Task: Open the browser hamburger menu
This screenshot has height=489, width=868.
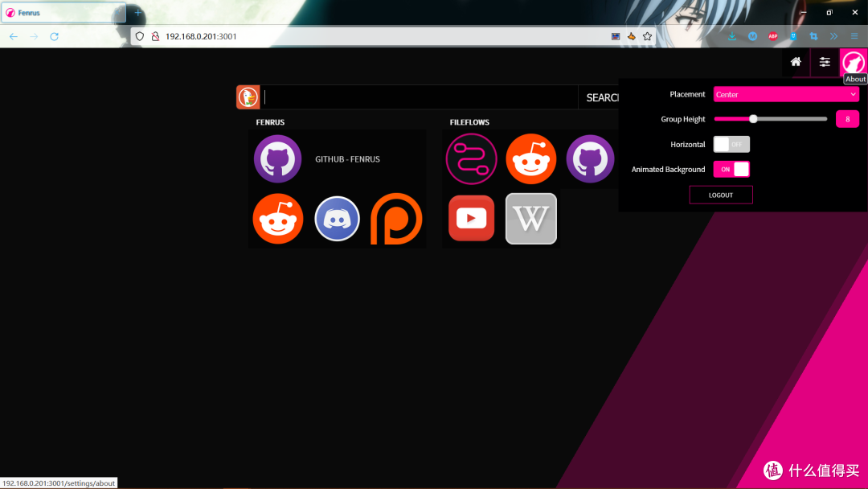Action: coord(854,36)
